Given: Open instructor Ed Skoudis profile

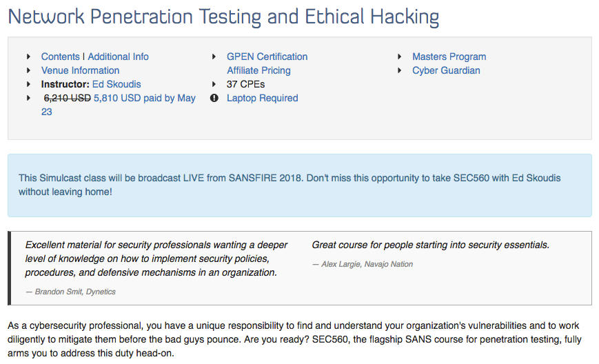Looking at the screenshot, I should coord(116,84).
